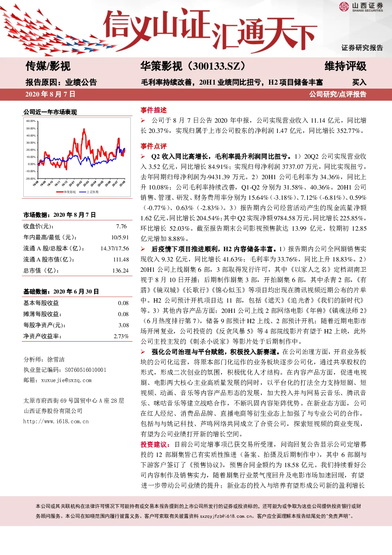Click 报告原因：业绩公告 line
The width and height of the screenshot is (392, 555).
(61, 82)
